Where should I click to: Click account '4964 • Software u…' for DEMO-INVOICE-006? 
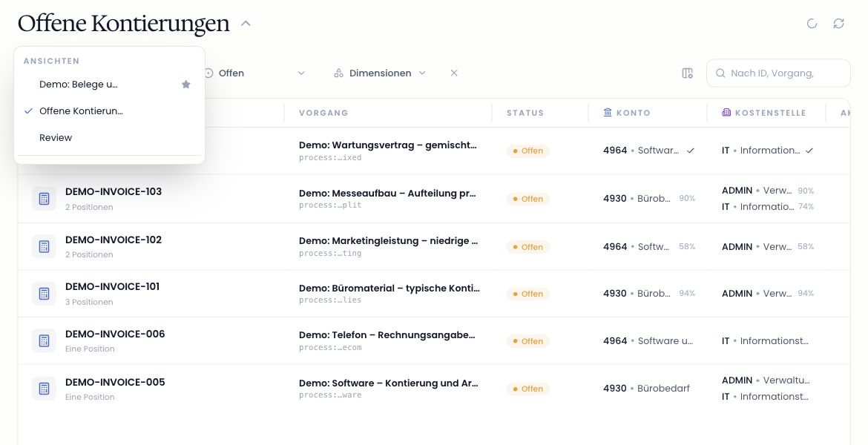pos(648,341)
